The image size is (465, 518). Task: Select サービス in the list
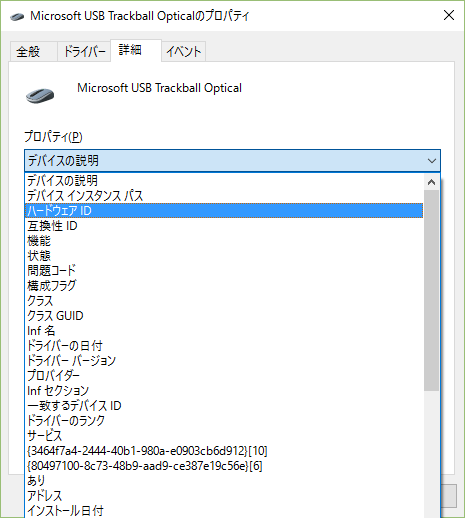(224, 436)
